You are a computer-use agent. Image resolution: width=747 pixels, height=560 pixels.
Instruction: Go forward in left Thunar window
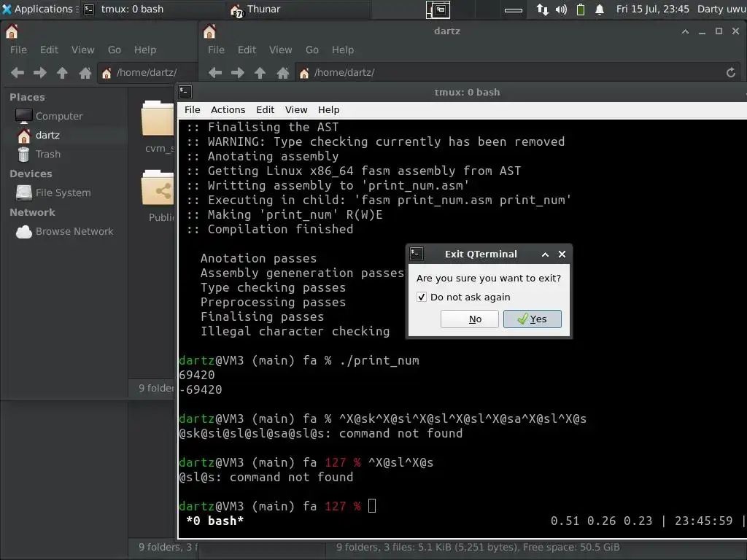click(40, 73)
